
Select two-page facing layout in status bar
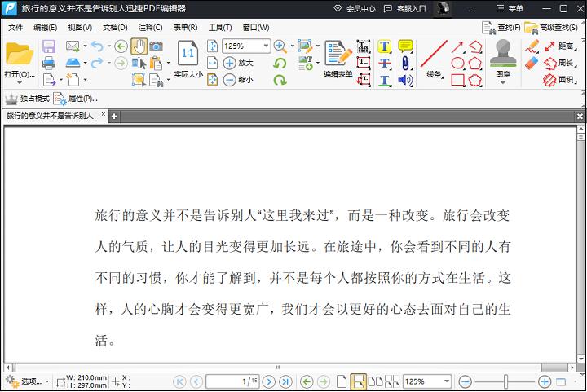tap(376, 381)
